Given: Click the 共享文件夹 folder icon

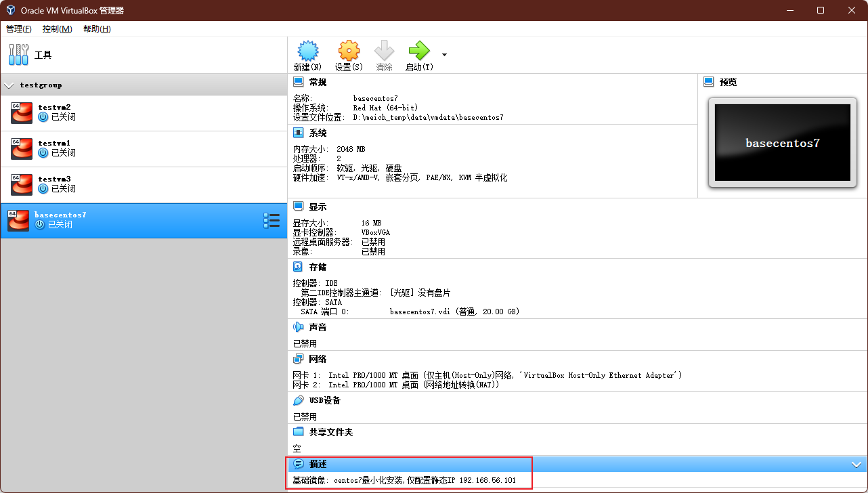Looking at the screenshot, I should [x=298, y=432].
